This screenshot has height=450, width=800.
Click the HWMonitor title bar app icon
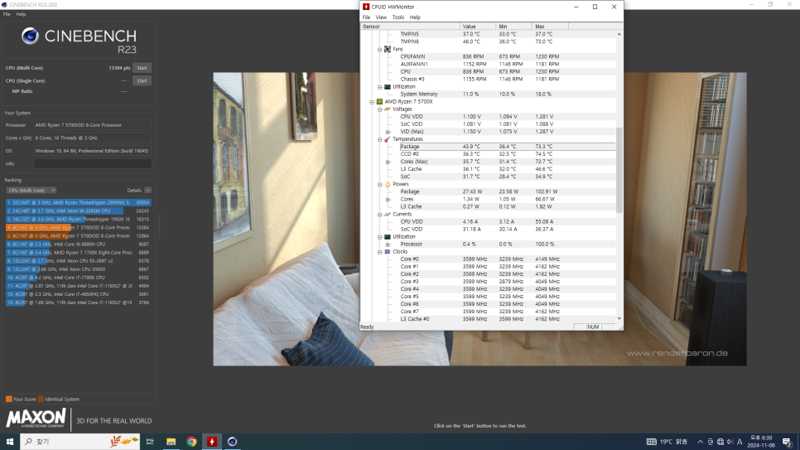click(366, 7)
